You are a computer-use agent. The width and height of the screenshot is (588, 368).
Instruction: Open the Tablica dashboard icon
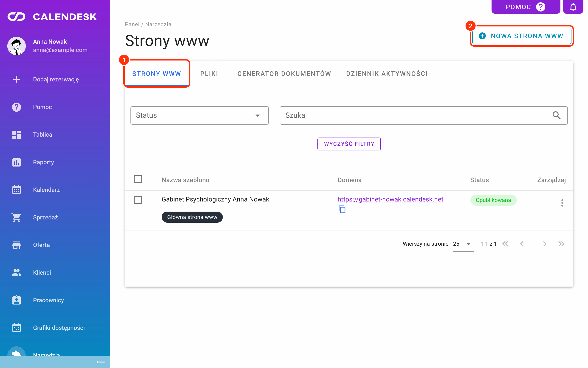(x=17, y=135)
